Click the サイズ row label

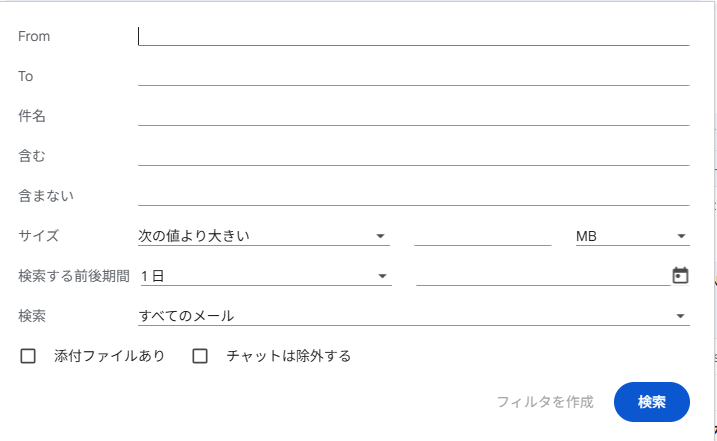tap(39, 236)
